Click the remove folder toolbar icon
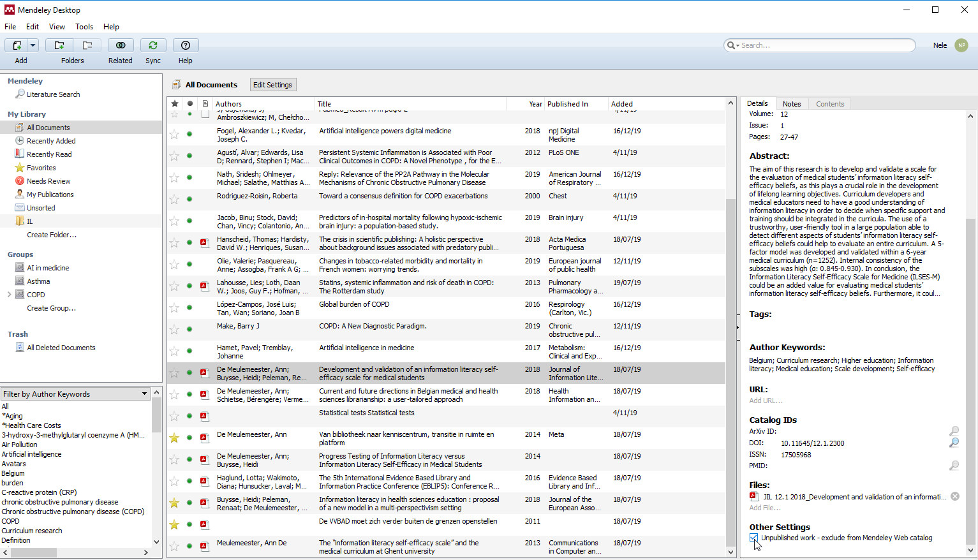The image size is (978, 560). tap(87, 45)
